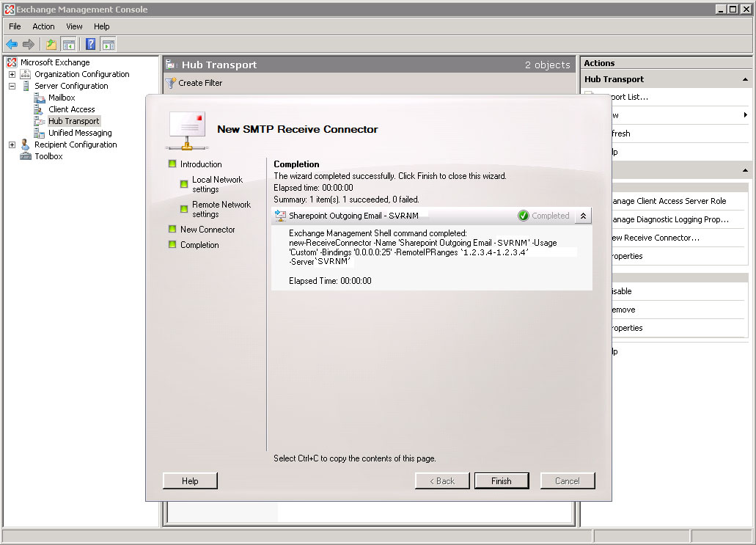Select Organization Configuration tree label

(82, 74)
